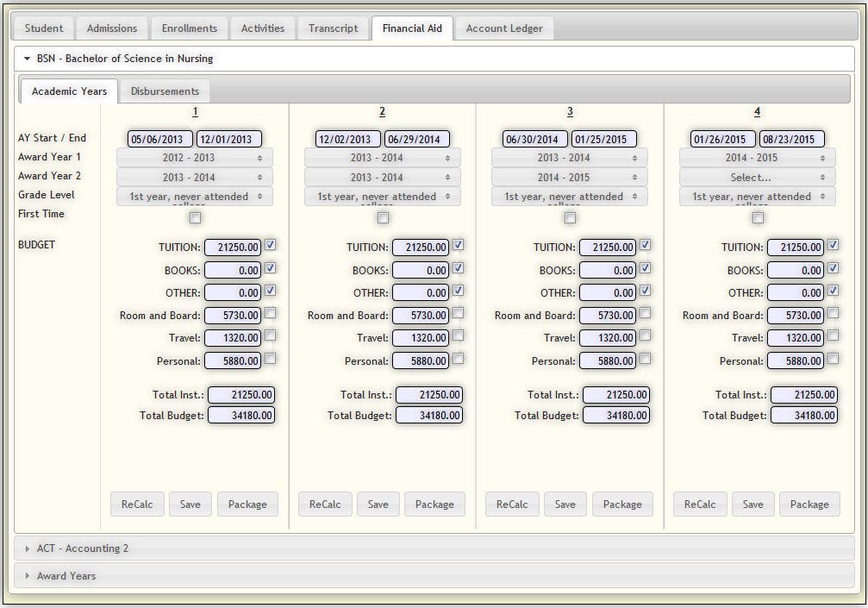The width and height of the screenshot is (868, 608).
Task: Click the academic year 4 column heading
Action: tap(757, 112)
